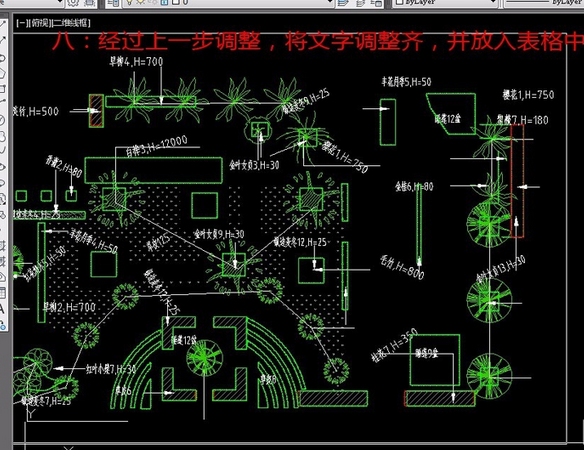Image resolution: width=584 pixels, height=450 pixels.
Task: Click the Layer Previous icon
Action: (361, 3)
